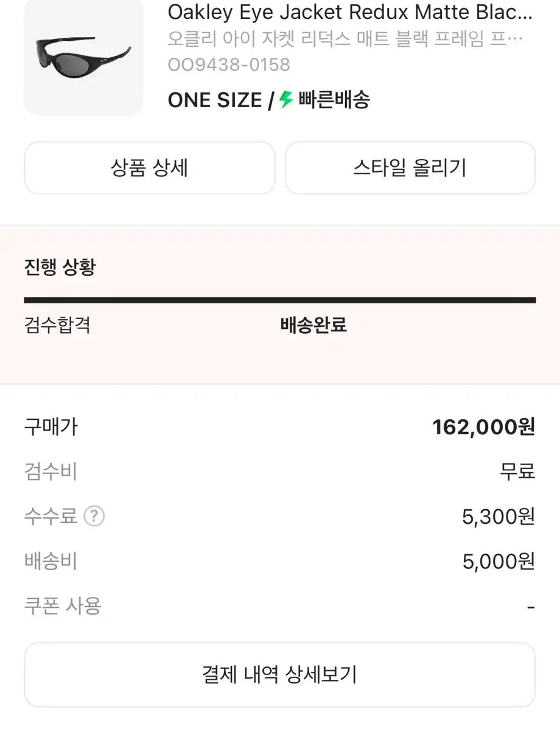Screen dimensions: 560x731
Task: Click the Oakley Eye Jacket Redux title
Action: coord(350,12)
